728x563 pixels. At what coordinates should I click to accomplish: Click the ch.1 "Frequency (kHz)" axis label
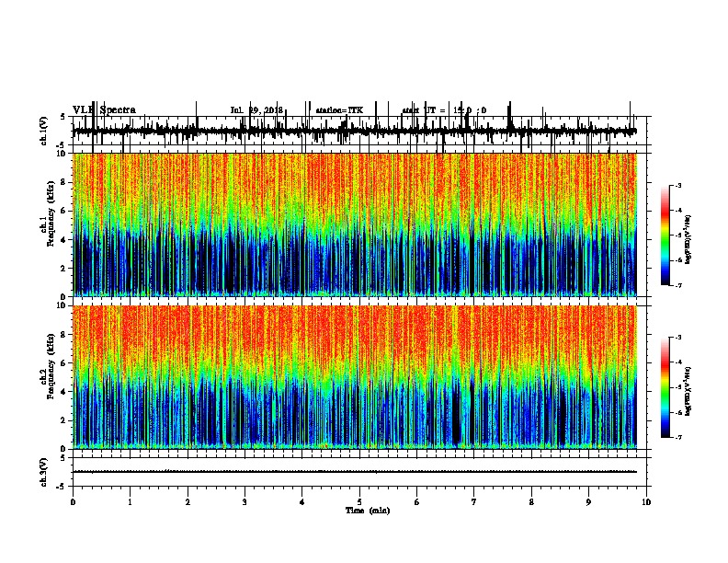click(51, 214)
